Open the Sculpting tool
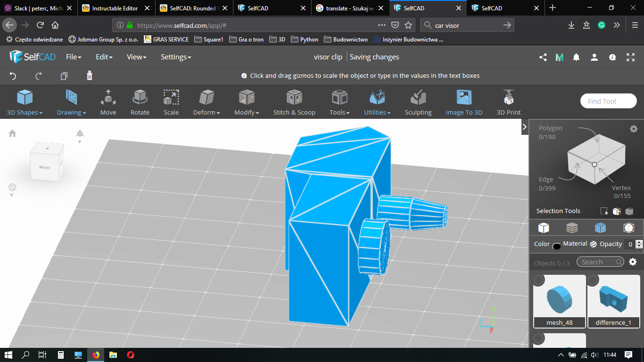Image resolution: width=644 pixels, height=362 pixels. pos(418,102)
